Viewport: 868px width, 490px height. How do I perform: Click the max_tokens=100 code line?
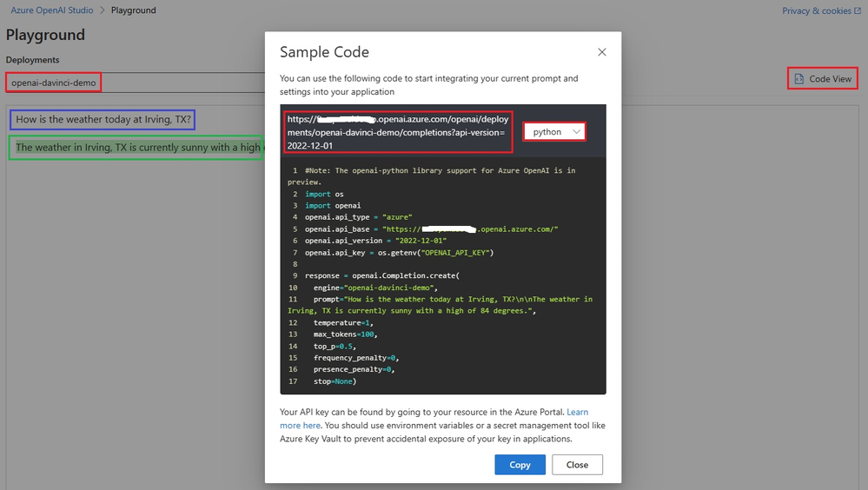point(346,334)
